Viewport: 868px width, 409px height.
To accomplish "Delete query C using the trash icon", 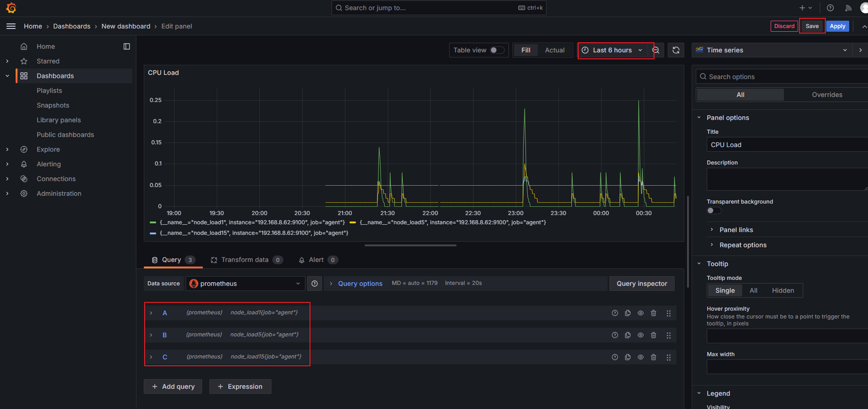I will [x=654, y=357].
